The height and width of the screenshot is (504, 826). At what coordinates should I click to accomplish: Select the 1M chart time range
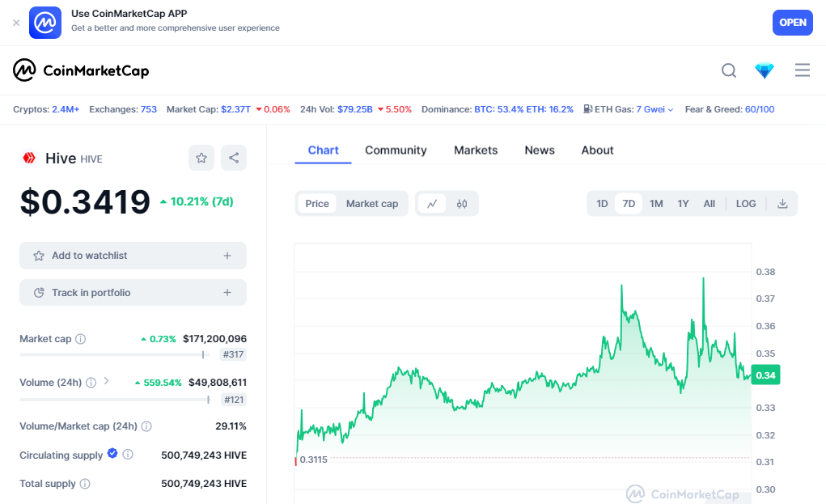click(656, 204)
